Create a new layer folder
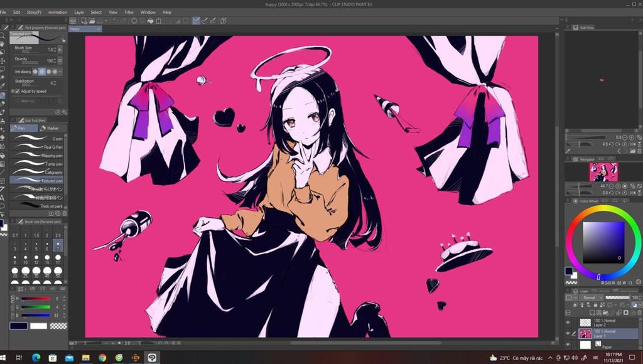The height and width of the screenshot is (364, 643). click(604, 312)
